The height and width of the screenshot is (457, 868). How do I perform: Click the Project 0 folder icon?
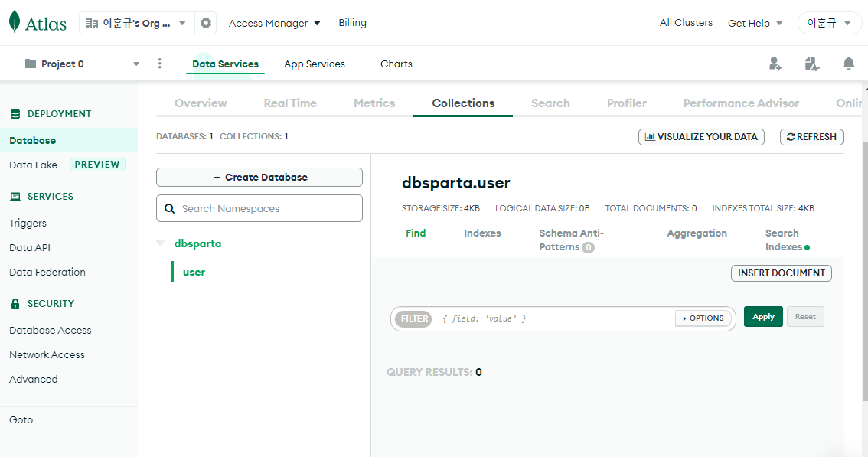click(31, 64)
